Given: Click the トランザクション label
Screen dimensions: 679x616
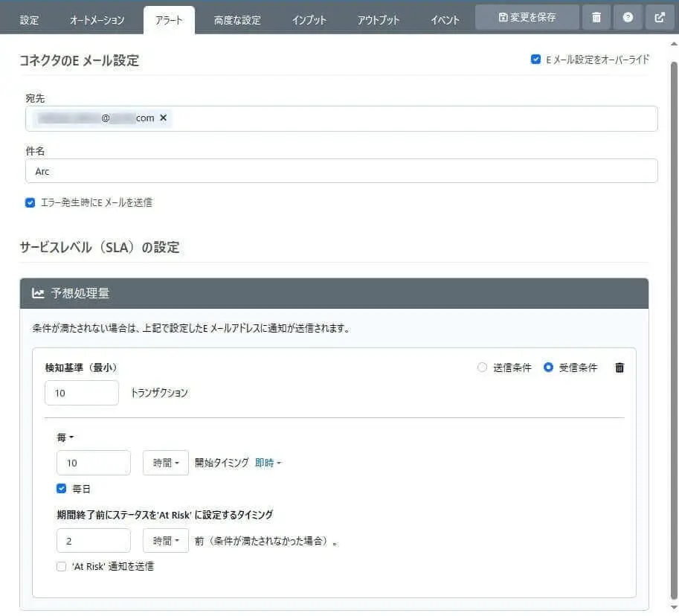Looking at the screenshot, I should coord(159,393).
